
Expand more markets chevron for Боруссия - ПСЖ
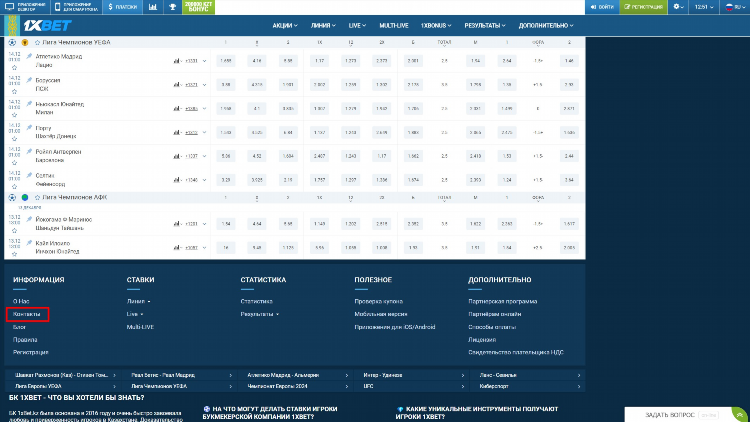click(205, 85)
